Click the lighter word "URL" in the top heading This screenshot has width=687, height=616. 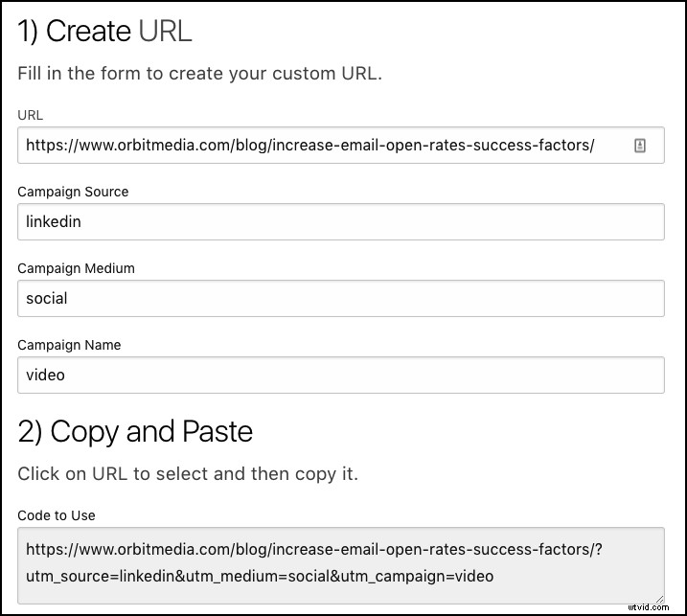[x=165, y=32]
